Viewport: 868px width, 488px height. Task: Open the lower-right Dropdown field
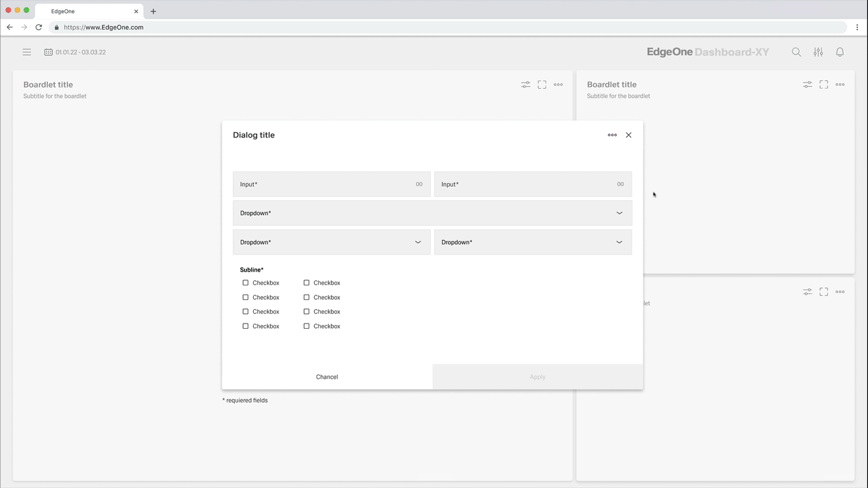533,242
